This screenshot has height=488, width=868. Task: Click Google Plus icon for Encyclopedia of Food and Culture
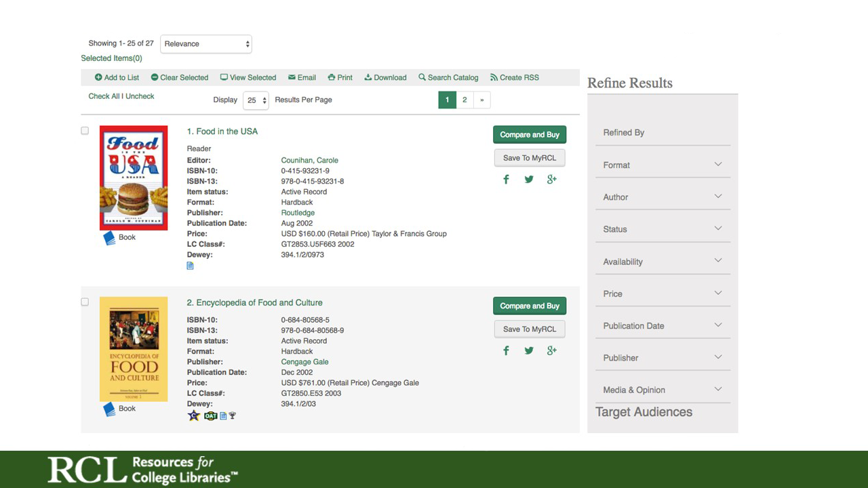(x=552, y=350)
